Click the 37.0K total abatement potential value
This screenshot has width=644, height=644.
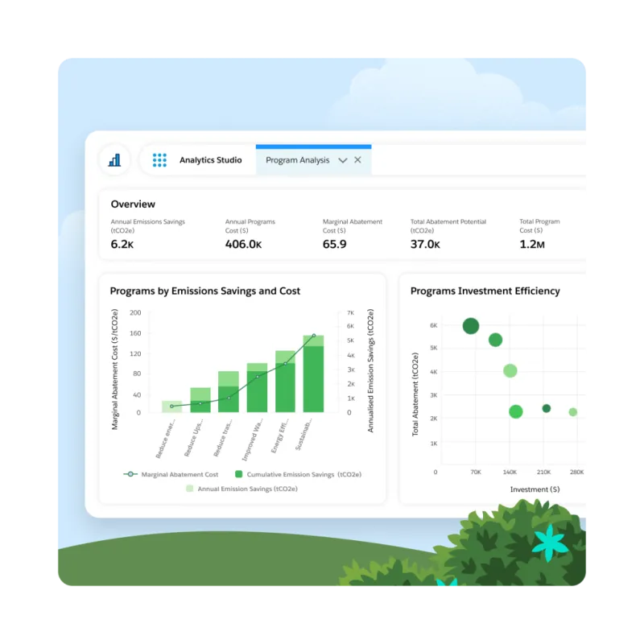(x=425, y=245)
